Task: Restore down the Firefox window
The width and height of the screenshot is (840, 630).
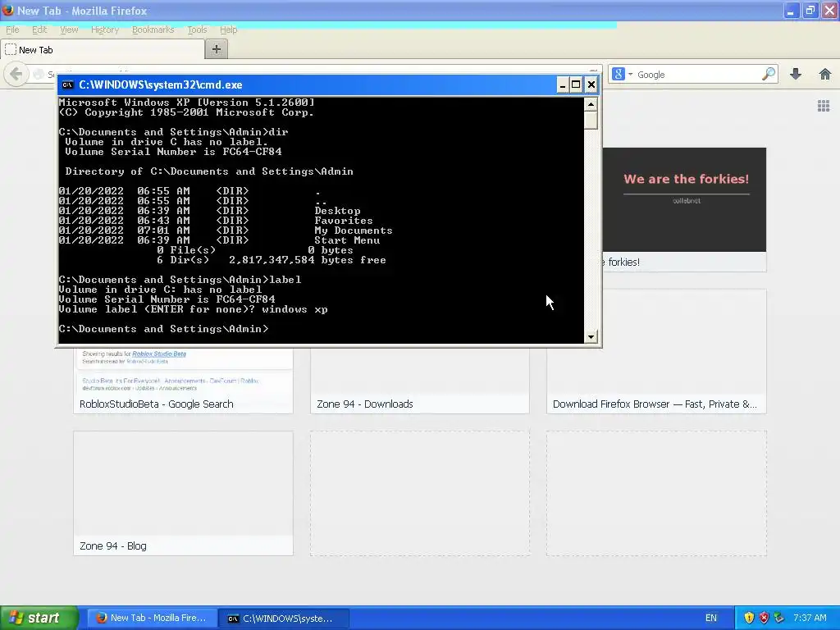Action: (x=810, y=11)
